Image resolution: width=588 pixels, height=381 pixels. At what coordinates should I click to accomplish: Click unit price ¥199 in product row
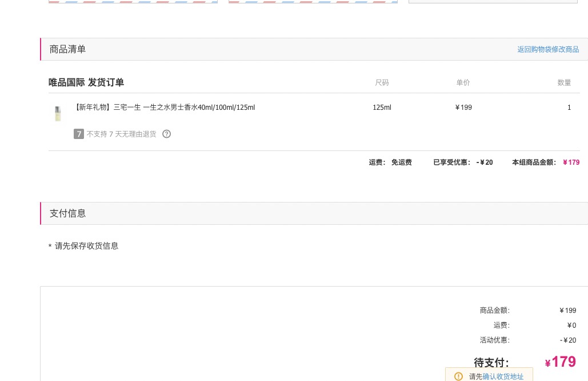click(463, 108)
